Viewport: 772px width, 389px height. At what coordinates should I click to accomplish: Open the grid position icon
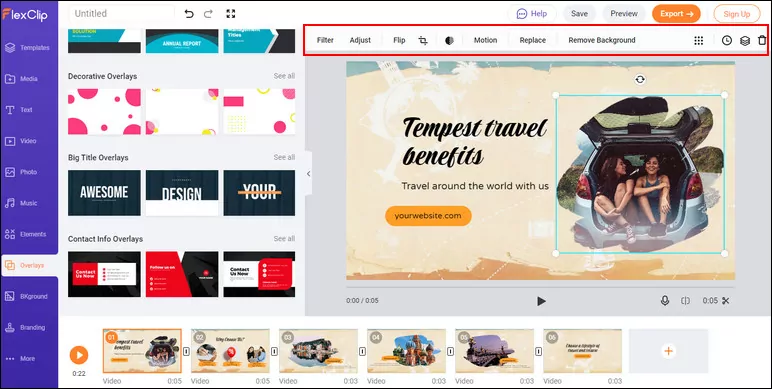click(x=699, y=40)
